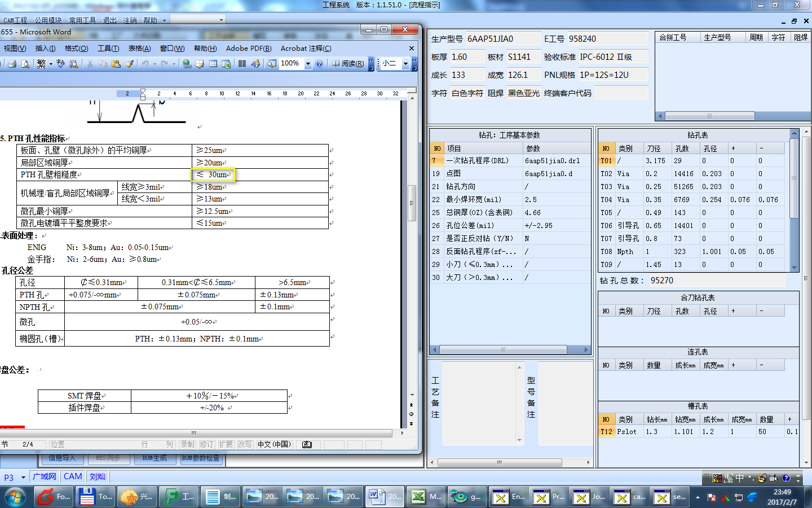Image resolution: width=812 pixels, height=508 pixels.
Task: Select the T04 Via row in drill table
Action: (691, 200)
